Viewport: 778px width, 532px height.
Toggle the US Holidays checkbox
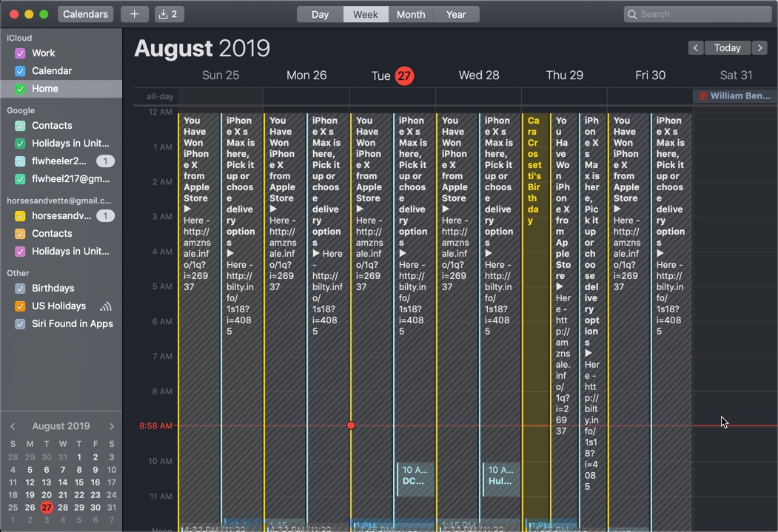[x=20, y=306]
